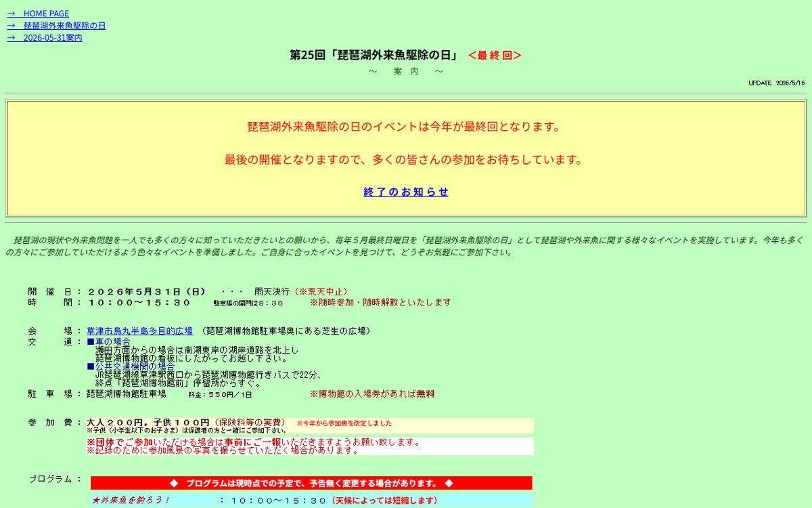Viewport: 812px width, 508px height.
Task: Open the 琵琶湖外来魚駆除の日 navigation link
Action: (x=56, y=26)
